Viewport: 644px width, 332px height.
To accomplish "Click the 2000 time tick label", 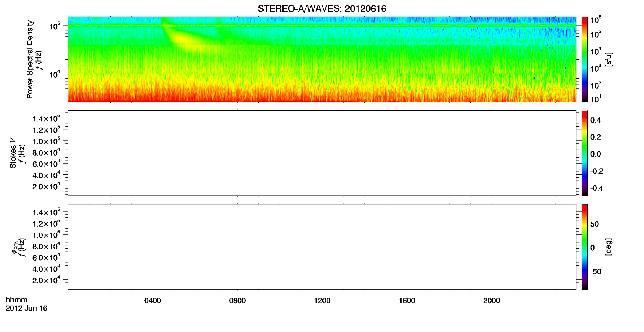I will point(492,301).
